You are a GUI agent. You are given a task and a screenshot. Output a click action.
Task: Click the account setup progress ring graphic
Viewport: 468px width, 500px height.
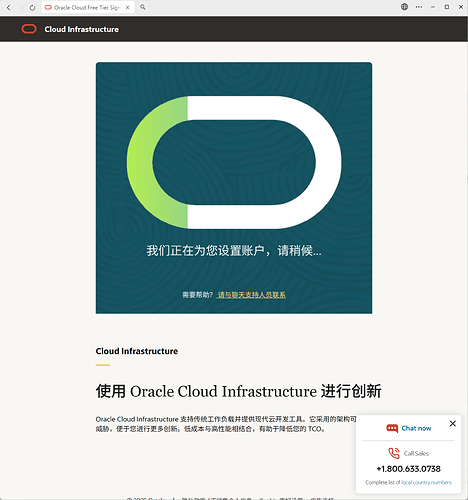click(234, 162)
